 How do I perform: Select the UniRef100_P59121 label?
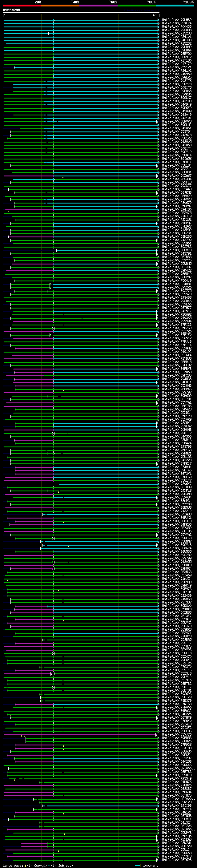pos(177,67)
